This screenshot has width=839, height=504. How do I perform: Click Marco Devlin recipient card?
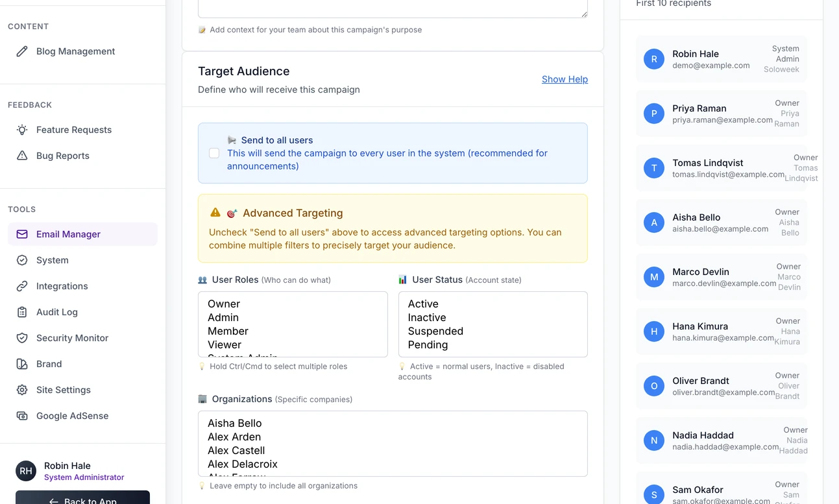(x=722, y=277)
